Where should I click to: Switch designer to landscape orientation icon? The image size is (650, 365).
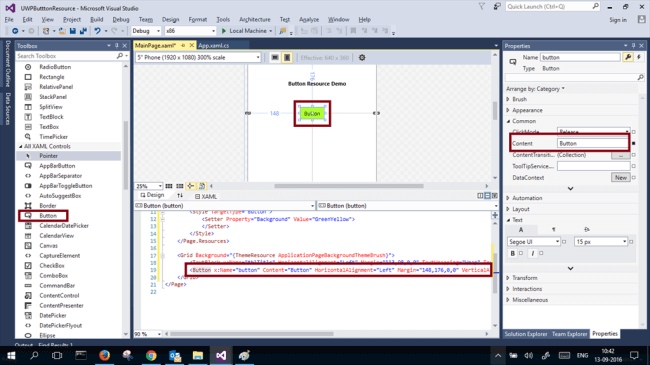coord(275,58)
